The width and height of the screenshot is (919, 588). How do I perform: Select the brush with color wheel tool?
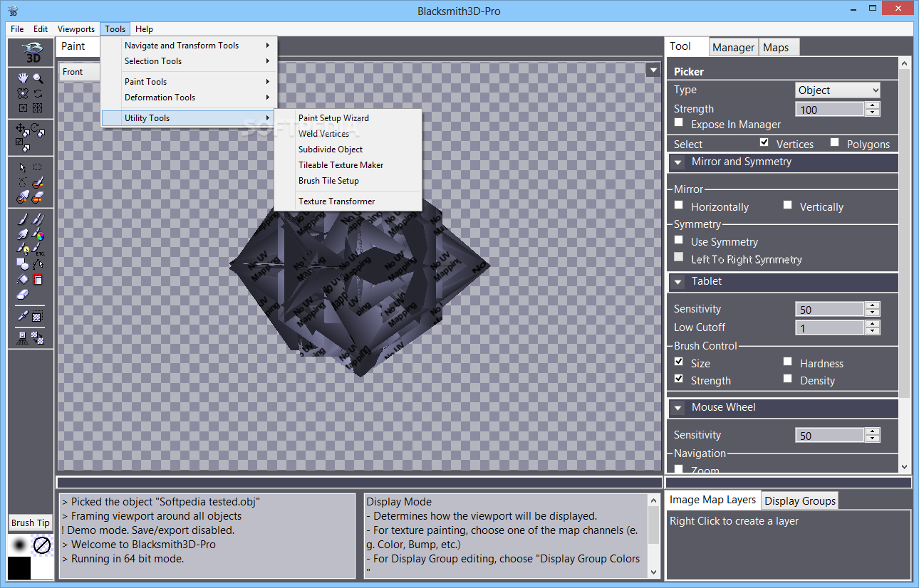[38, 234]
